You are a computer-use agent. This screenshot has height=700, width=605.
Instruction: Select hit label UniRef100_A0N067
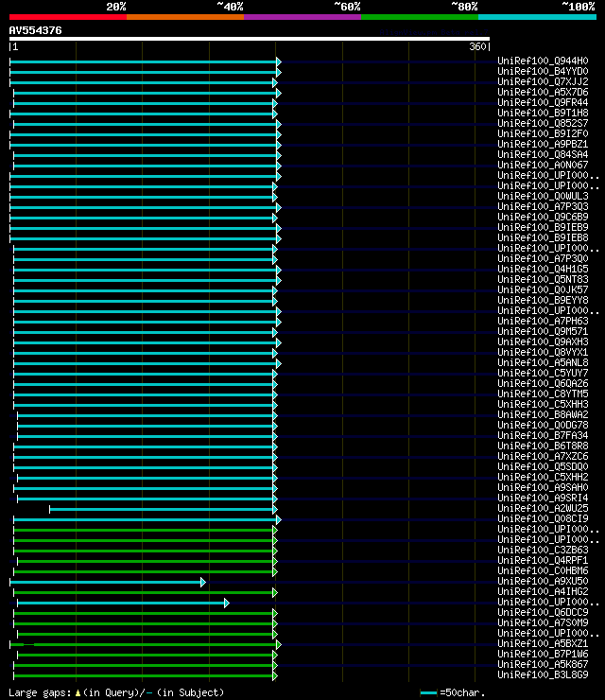[543, 165]
